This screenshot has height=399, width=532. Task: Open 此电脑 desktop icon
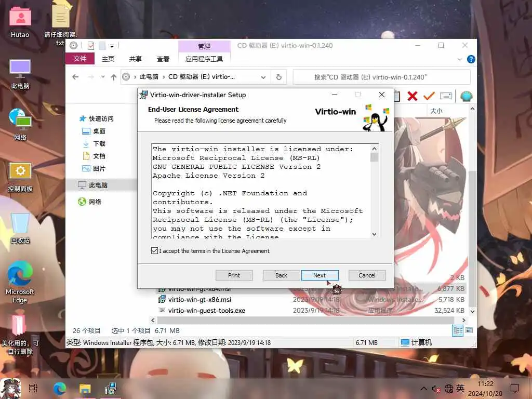20,74
